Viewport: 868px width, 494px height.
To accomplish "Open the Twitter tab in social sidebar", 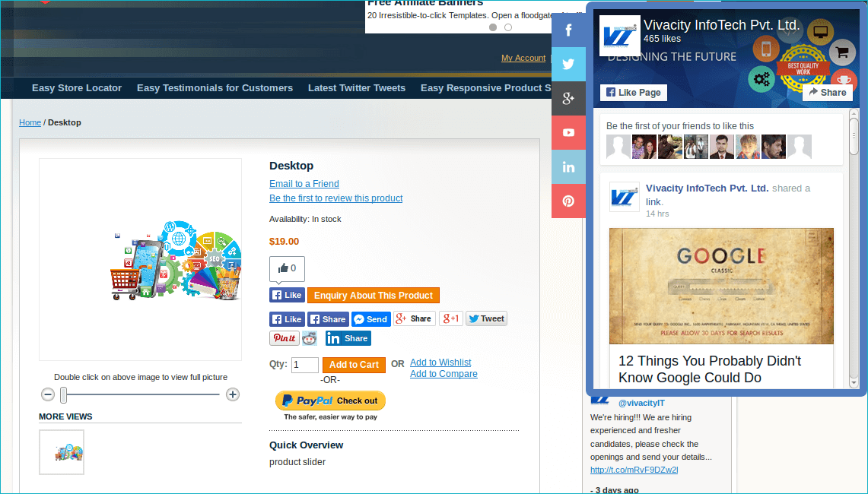I will (x=568, y=64).
